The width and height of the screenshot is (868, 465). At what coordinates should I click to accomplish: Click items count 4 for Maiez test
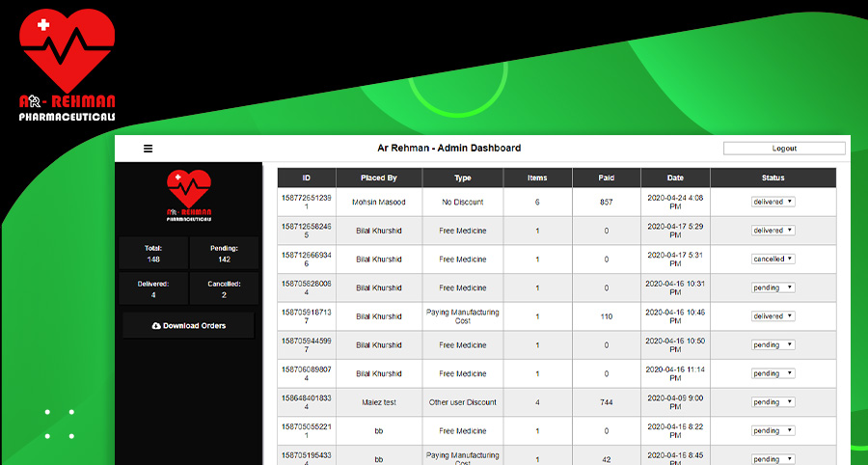[537, 402]
